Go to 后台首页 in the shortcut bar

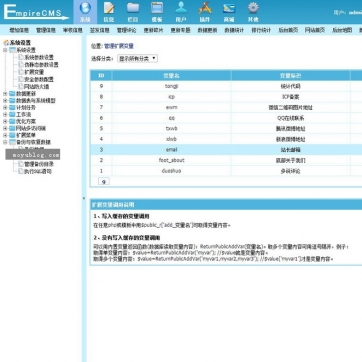click(x=288, y=30)
